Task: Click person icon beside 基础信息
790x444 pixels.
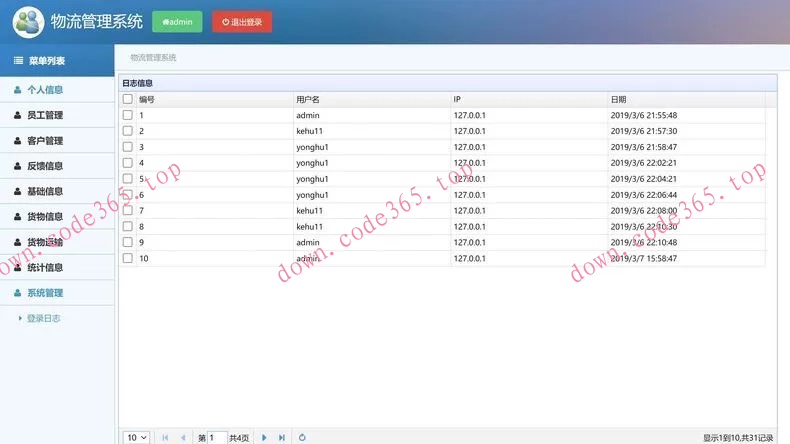Action: pyautogui.click(x=18, y=192)
